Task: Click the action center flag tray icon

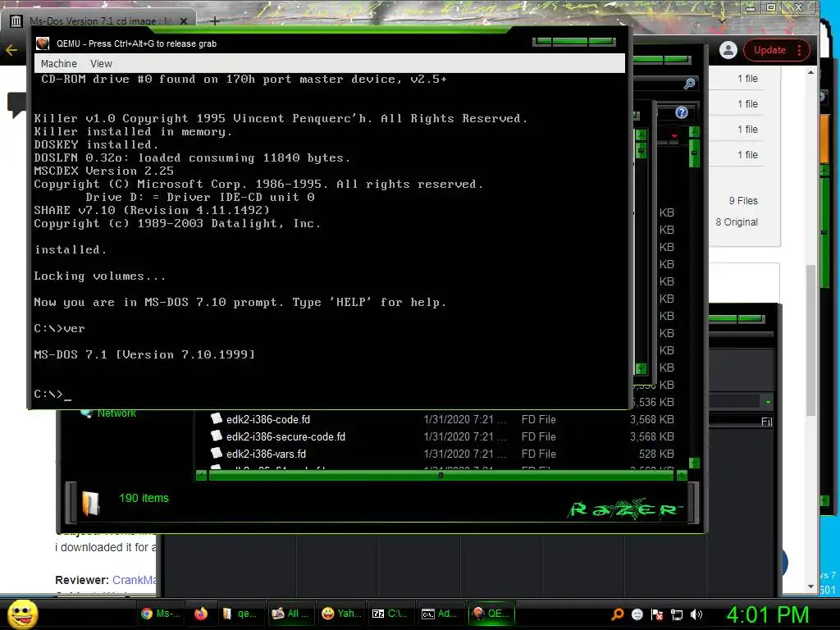Action: tap(657, 614)
